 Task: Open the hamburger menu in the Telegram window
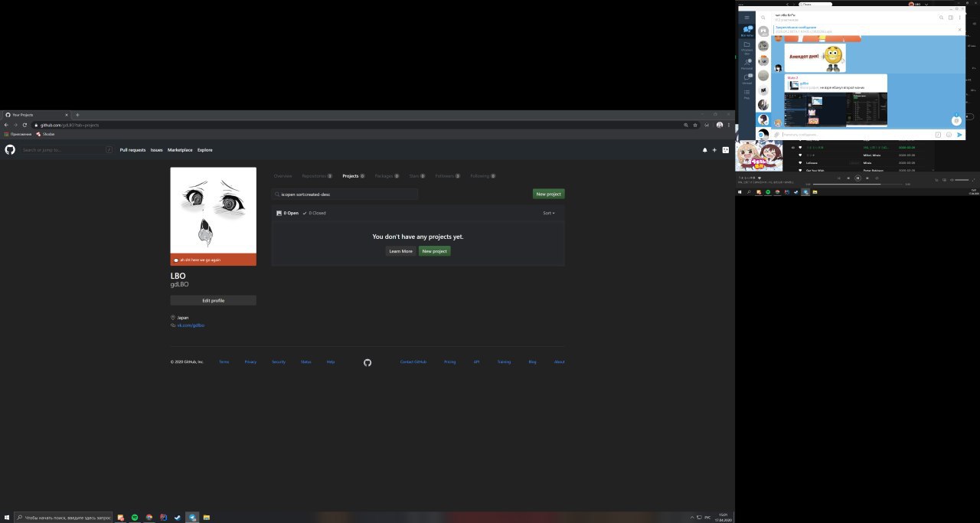tap(746, 17)
